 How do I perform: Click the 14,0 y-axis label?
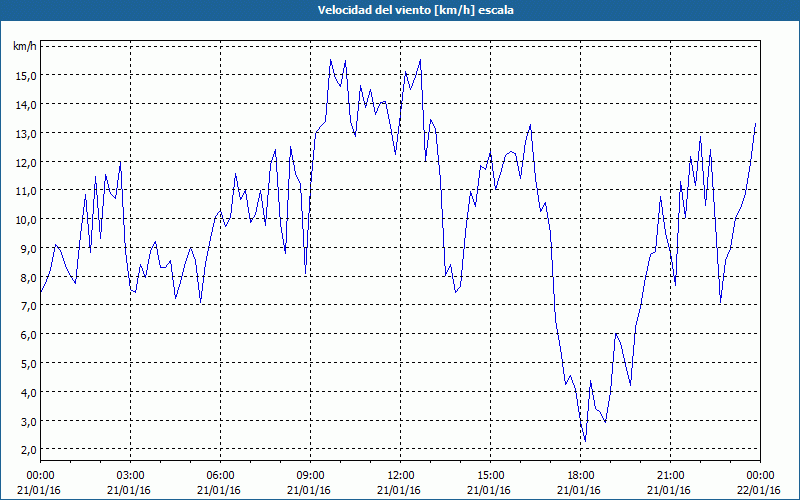pyautogui.click(x=26, y=105)
